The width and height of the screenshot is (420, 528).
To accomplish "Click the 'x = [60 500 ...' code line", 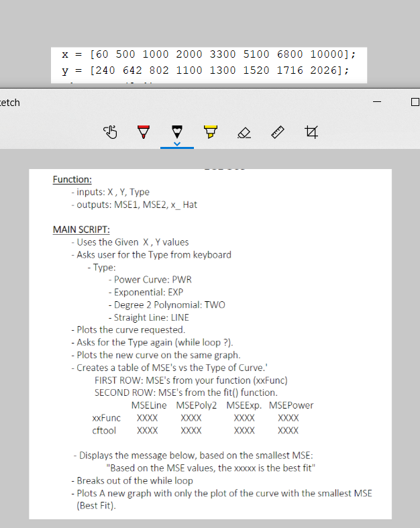I will click(x=209, y=54).
